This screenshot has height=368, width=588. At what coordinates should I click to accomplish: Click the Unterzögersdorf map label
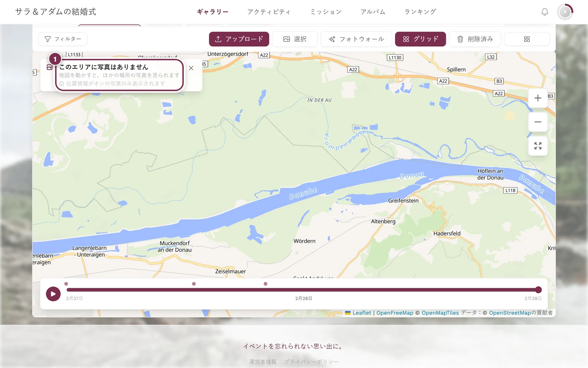(228, 54)
